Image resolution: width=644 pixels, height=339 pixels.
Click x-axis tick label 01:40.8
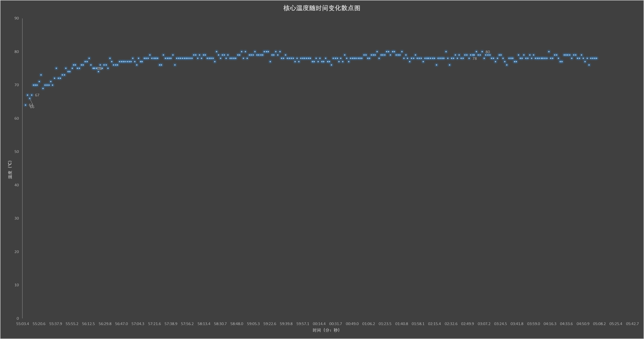pos(401,324)
